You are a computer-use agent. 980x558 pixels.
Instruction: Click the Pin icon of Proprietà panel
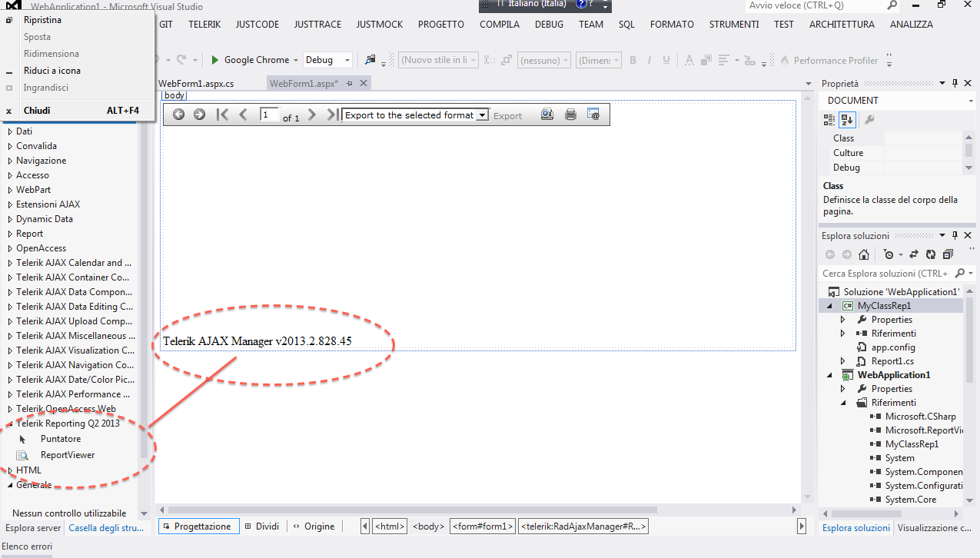coord(955,83)
